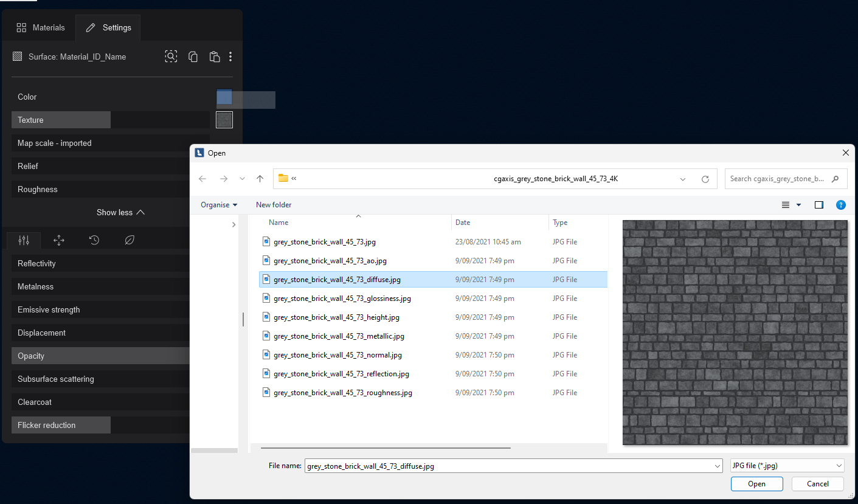Adjust the Flicker reduction slider
The width and height of the screenshot is (858, 504).
(101, 425)
